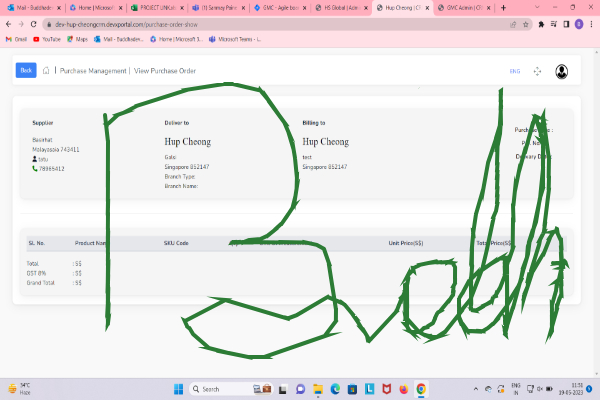The width and height of the screenshot is (600, 400).
Task: Click the fullscreen arrows icon in header
Action: tap(538, 71)
